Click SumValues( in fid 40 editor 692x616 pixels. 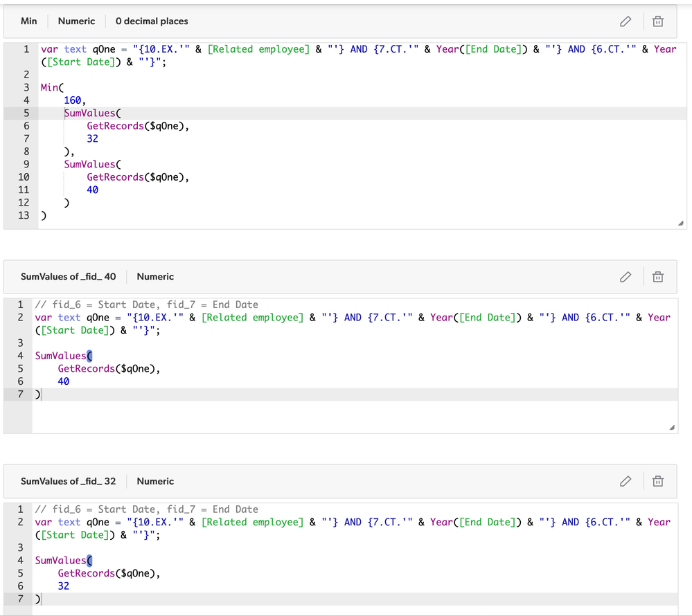[x=64, y=356]
